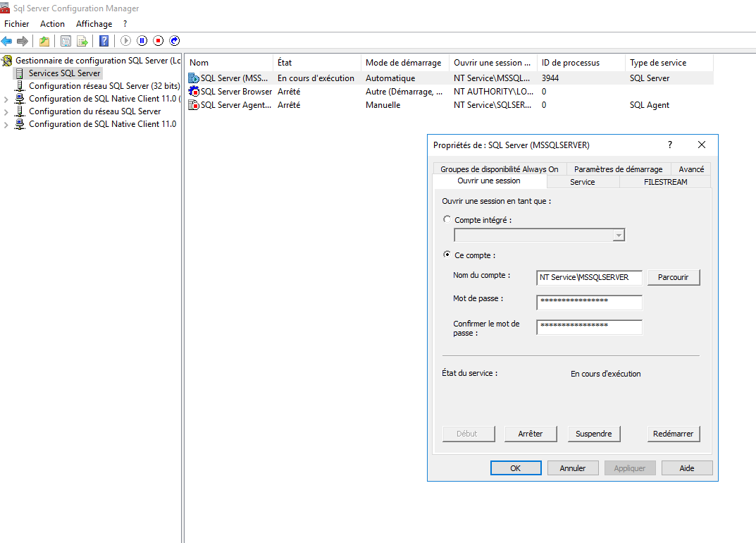
Task: Open the Affichage menu
Action: (94, 24)
